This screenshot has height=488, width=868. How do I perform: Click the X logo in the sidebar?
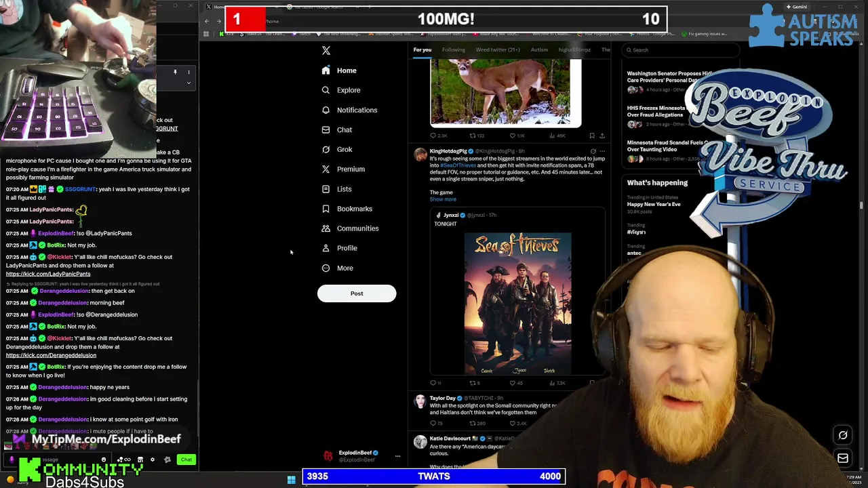pyautogui.click(x=326, y=51)
